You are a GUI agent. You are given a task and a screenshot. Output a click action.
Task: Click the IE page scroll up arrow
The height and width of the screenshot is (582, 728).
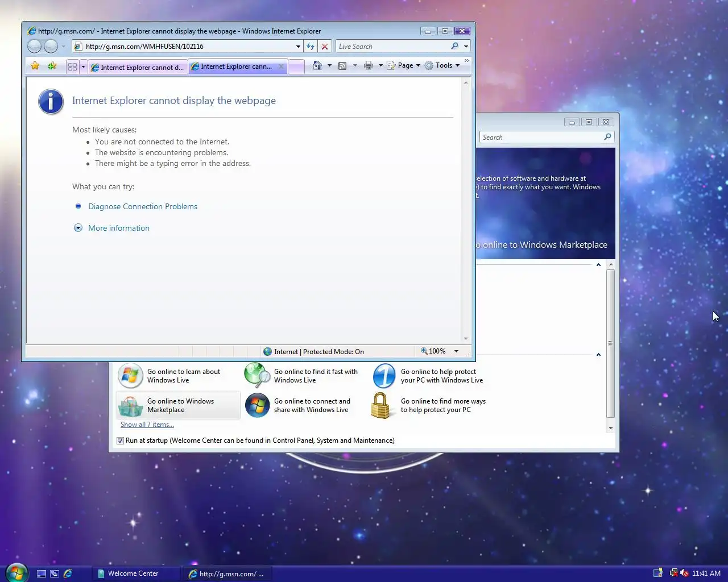point(466,83)
